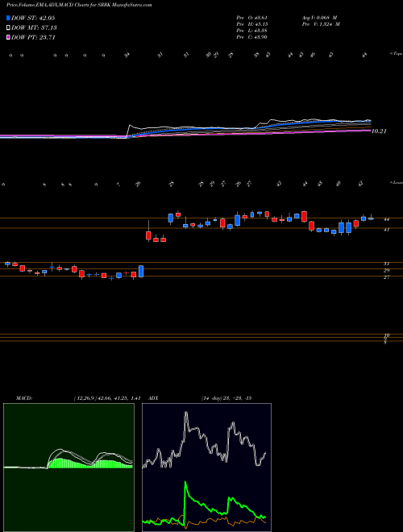Image resolution: width=403 pixels, height=532 pixels.
Task: Select the 'DOW MT: 37.13' legend text
Action: (34, 28)
